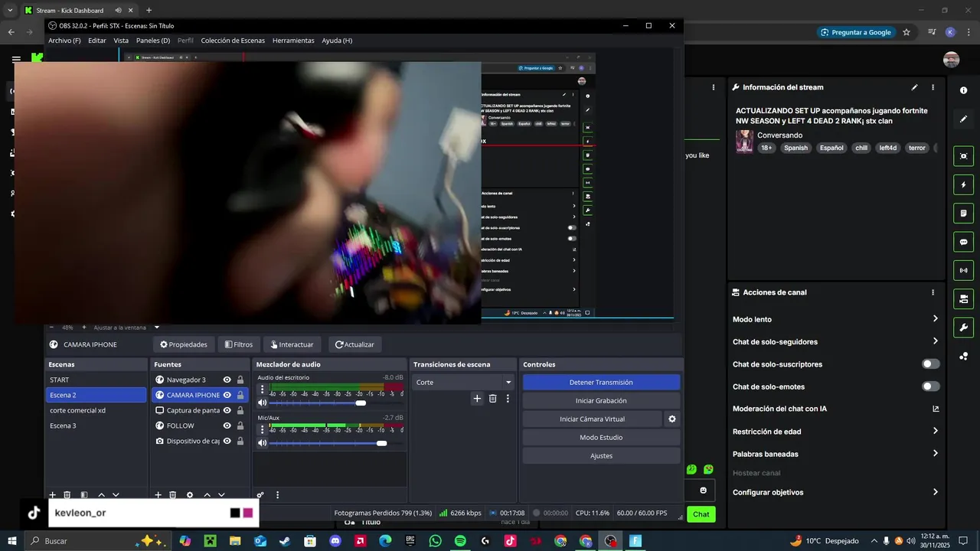Open Steam from the Windows taskbar
980x551 pixels.
pos(285,541)
